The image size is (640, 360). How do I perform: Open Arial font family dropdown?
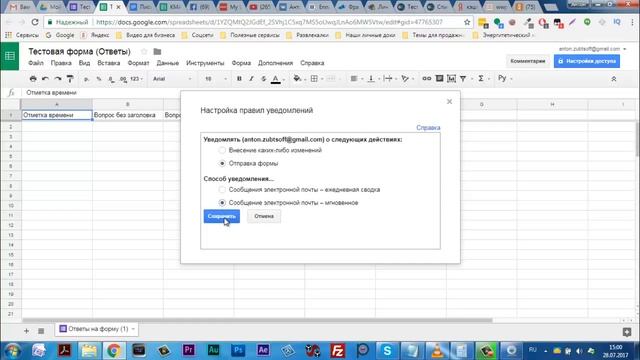click(172, 79)
